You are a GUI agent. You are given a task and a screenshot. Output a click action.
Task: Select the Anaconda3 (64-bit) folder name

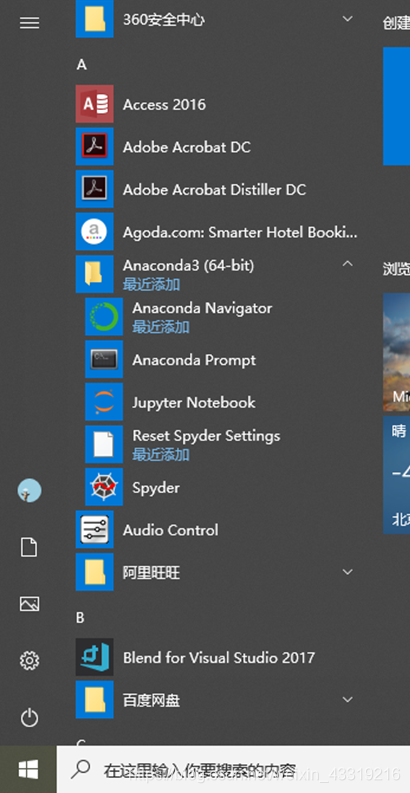tap(189, 265)
